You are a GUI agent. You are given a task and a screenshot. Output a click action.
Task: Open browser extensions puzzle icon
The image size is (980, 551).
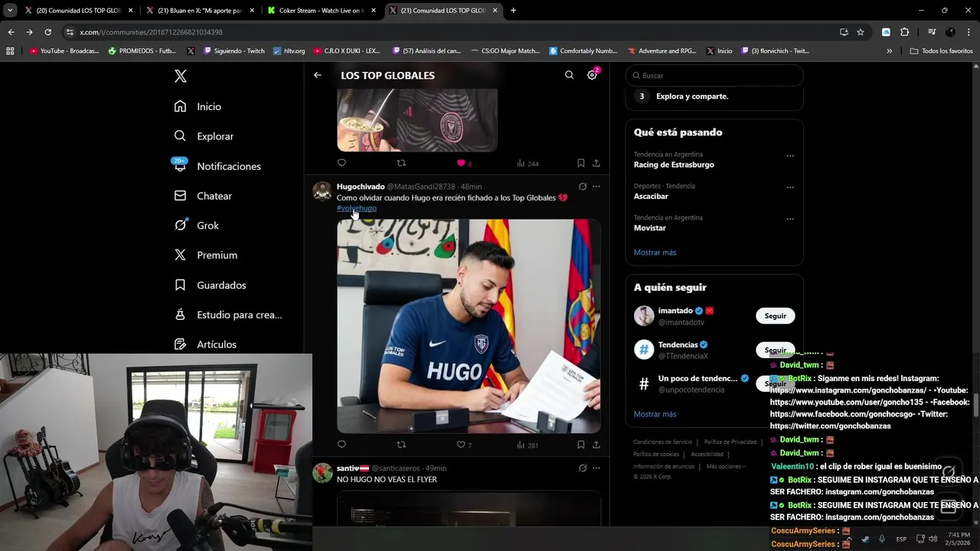click(904, 32)
